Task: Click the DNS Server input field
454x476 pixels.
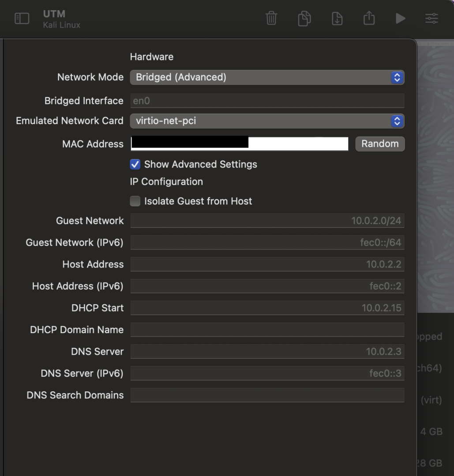Action: [267, 352]
